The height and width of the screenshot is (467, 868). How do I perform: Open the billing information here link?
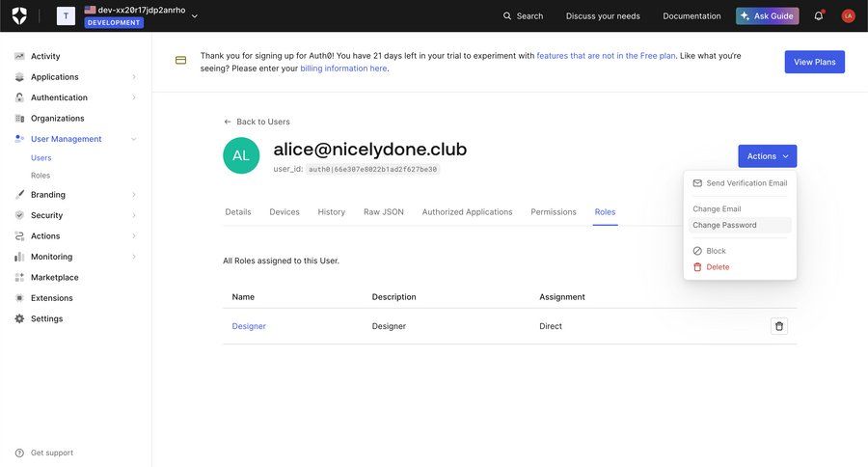343,69
